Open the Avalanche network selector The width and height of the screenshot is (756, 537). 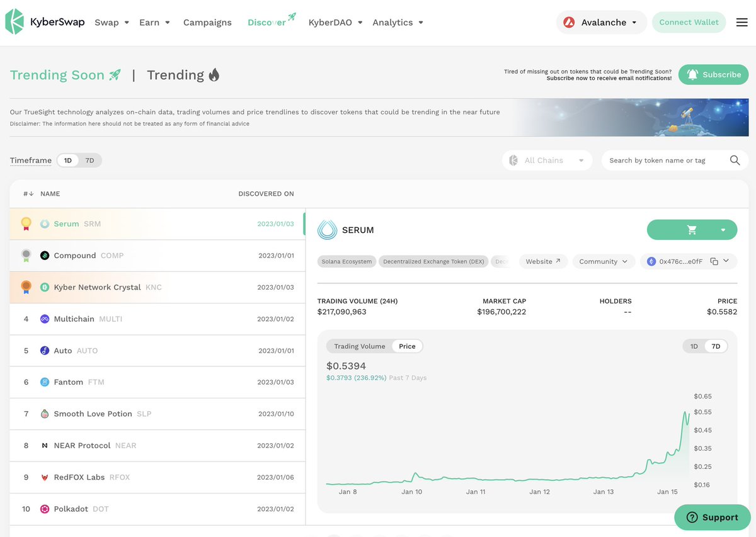tap(602, 22)
